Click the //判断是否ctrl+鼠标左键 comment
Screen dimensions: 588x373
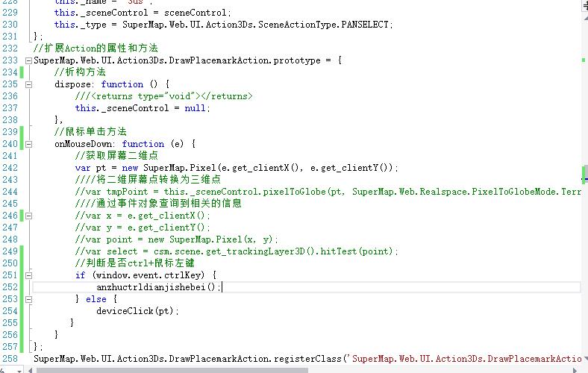pos(134,263)
